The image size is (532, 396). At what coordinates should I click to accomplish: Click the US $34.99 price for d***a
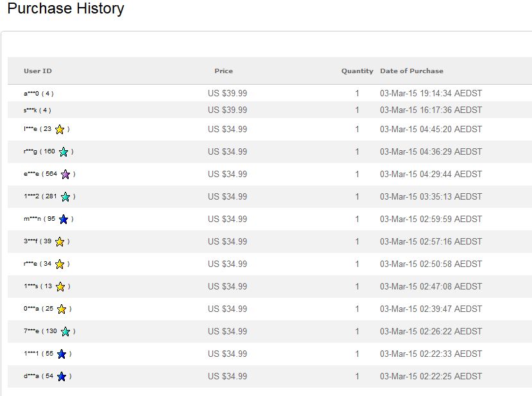(227, 376)
